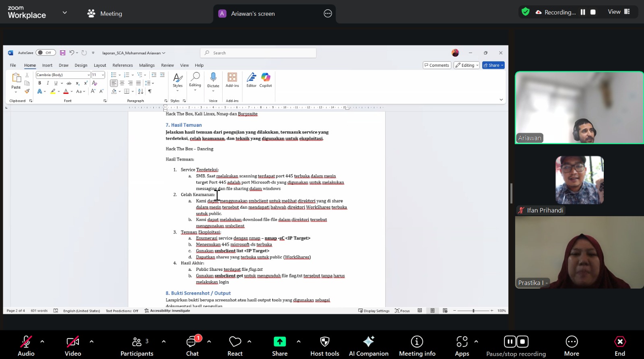Pause the recording in top bar
This screenshot has height=359, width=644.
583,12
